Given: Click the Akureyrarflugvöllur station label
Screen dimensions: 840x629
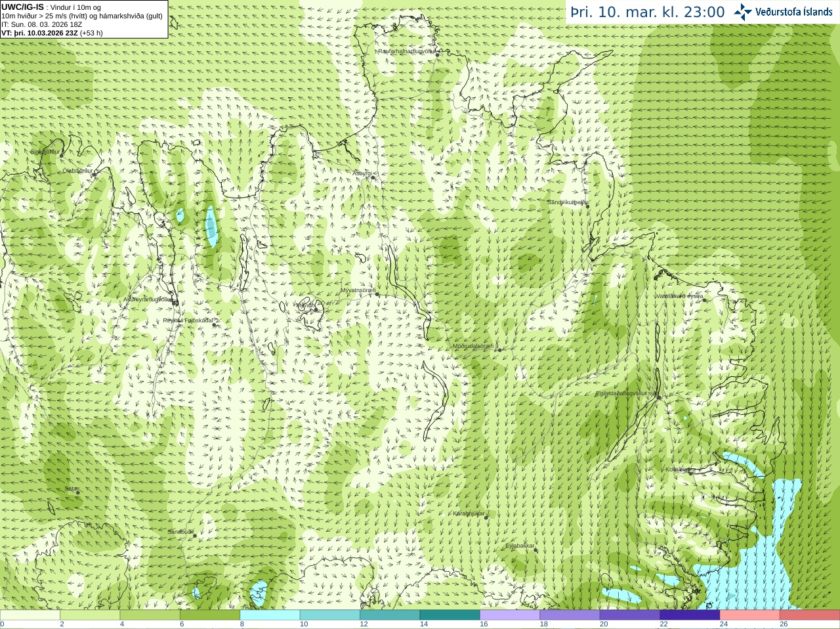Looking at the screenshot, I should click(x=148, y=299).
